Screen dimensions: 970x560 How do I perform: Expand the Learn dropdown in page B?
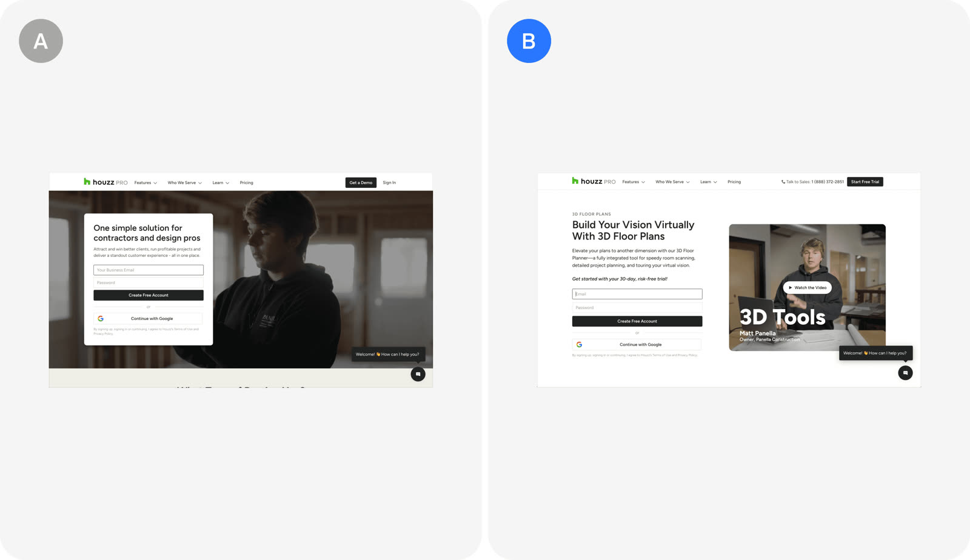(x=709, y=182)
